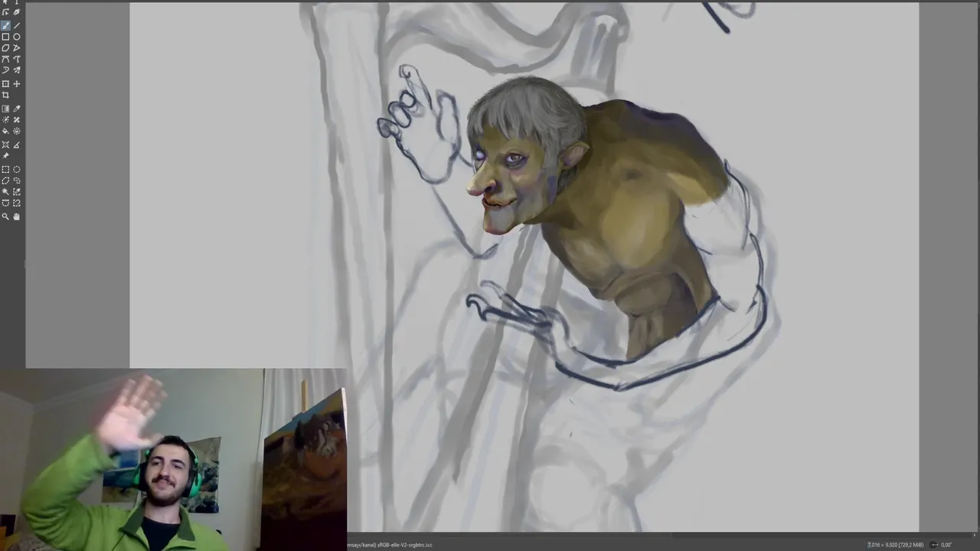Select the Ellipse shape tool

(17, 36)
